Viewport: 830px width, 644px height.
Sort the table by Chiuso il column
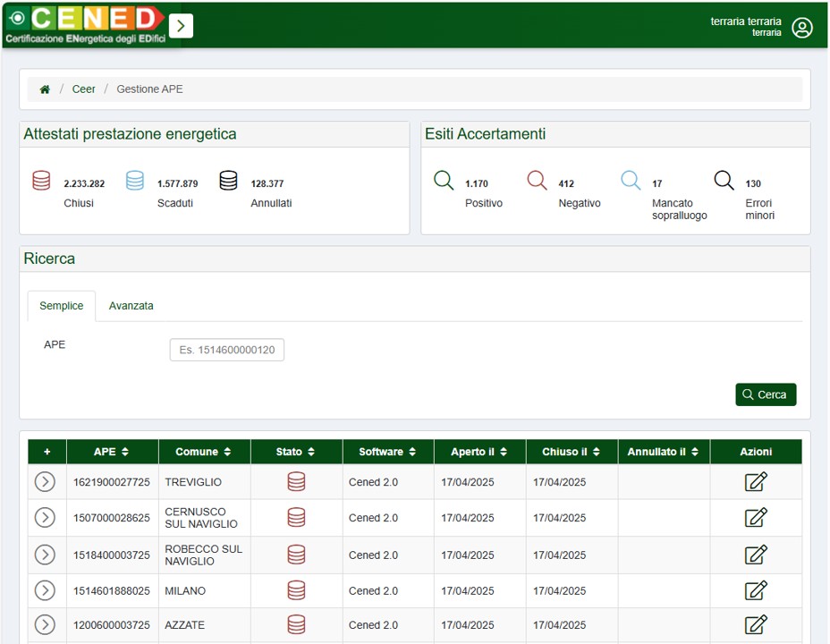(x=572, y=452)
